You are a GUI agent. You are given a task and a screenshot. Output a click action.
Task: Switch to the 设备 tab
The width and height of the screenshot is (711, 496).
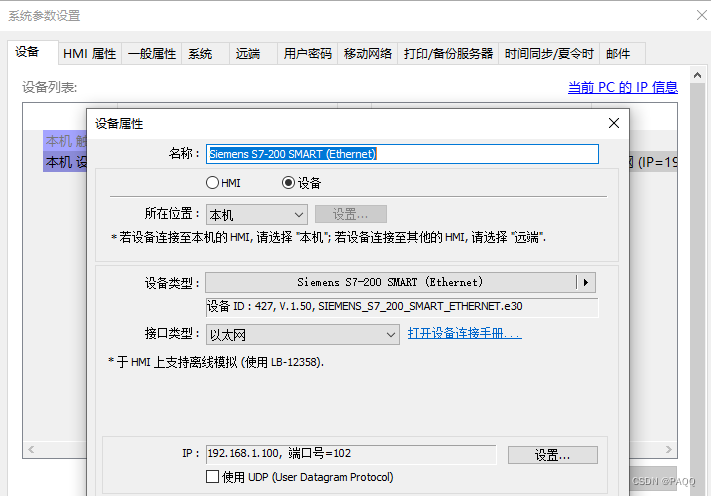32,52
